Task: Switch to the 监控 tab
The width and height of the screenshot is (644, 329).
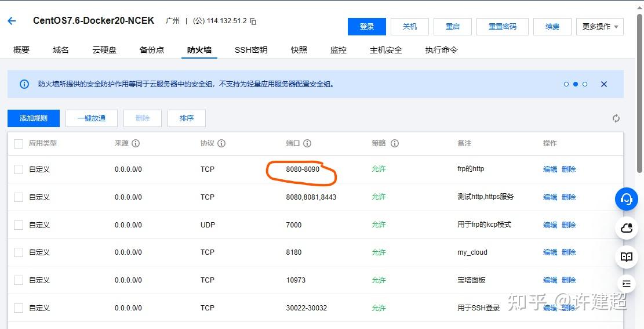Action: pyautogui.click(x=339, y=50)
